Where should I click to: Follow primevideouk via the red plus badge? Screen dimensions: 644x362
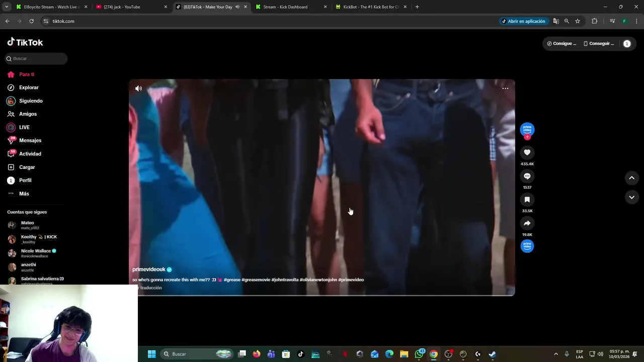(x=527, y=137)
